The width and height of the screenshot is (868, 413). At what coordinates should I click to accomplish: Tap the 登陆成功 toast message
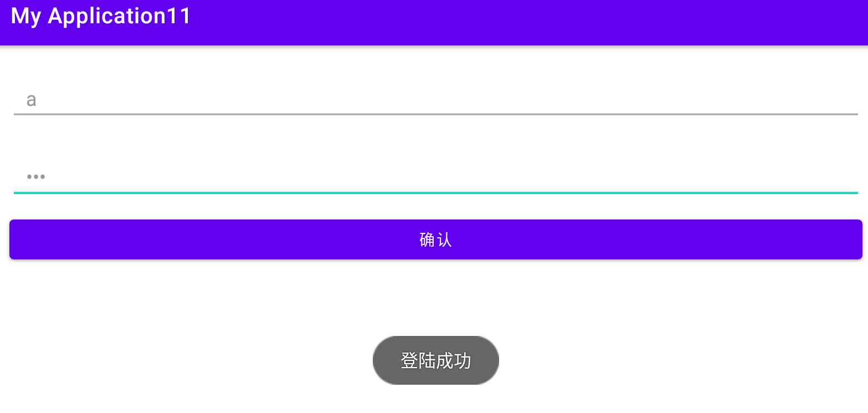click(436, 360)
